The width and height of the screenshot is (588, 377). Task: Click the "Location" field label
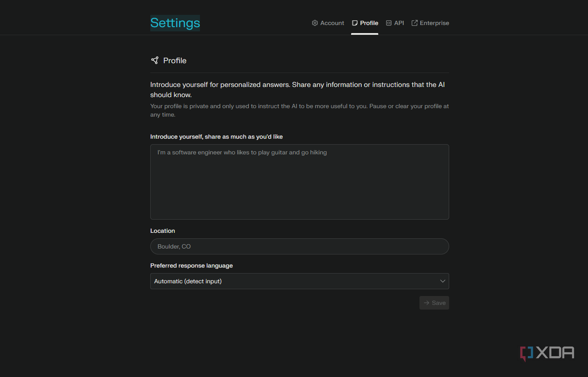(x=163, y=231)
